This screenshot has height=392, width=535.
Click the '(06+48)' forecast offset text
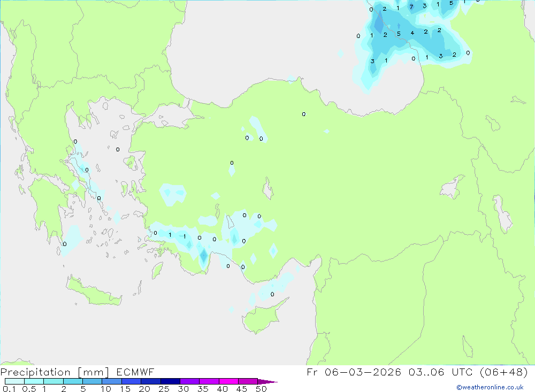click(x=503, y=372)
